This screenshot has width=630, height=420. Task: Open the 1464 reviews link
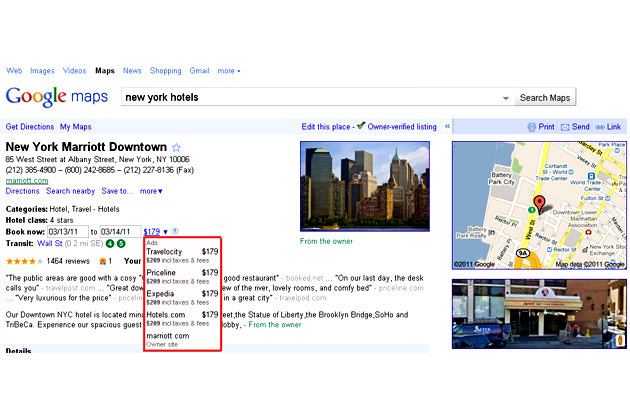pyautogui.click(x=68, y=261)
